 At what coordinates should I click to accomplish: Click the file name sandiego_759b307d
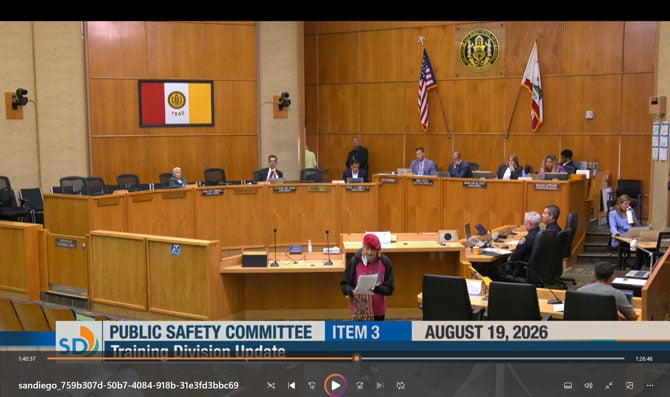point(128,385)
